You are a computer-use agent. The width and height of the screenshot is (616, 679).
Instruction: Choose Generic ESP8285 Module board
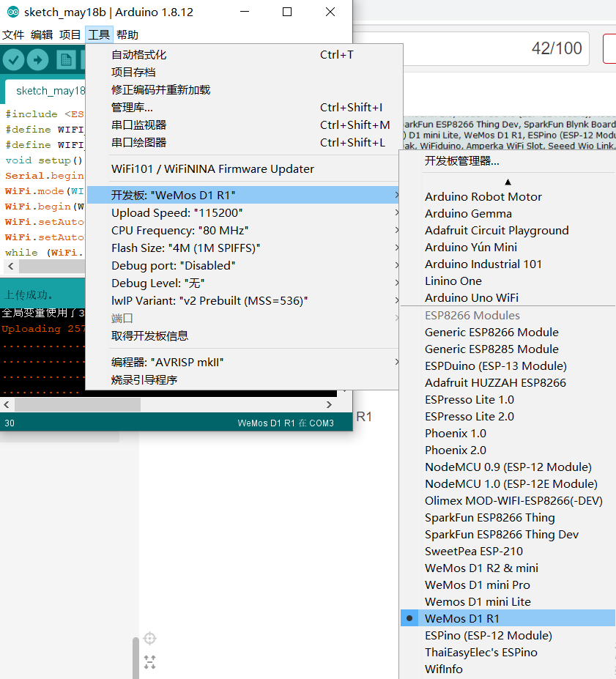pyautogui.click(x=508, y=349)
